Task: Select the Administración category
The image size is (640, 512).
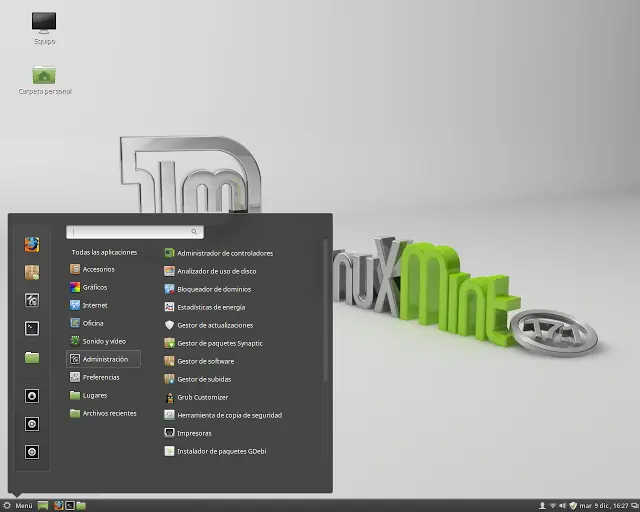Action: coord(103,359)
